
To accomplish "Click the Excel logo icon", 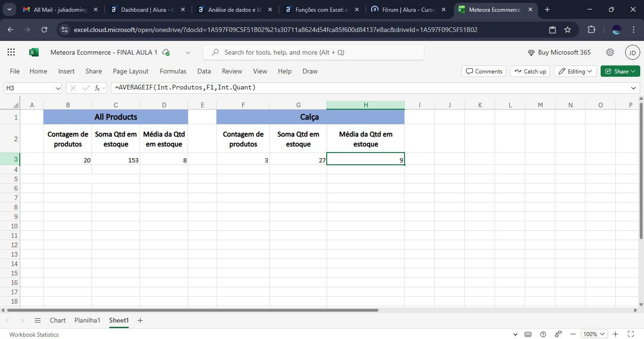I will click(x=34, y=52).
